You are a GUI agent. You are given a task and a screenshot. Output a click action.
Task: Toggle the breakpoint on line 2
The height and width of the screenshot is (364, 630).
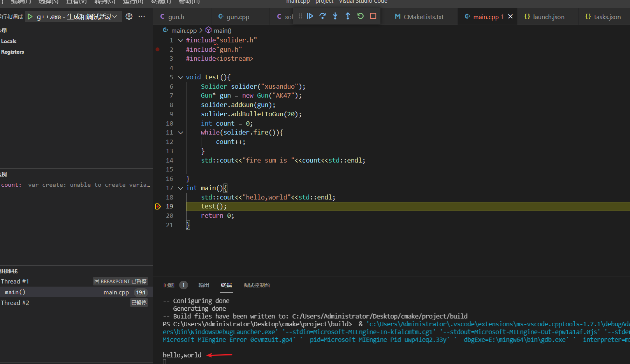(x=158, y=49)
